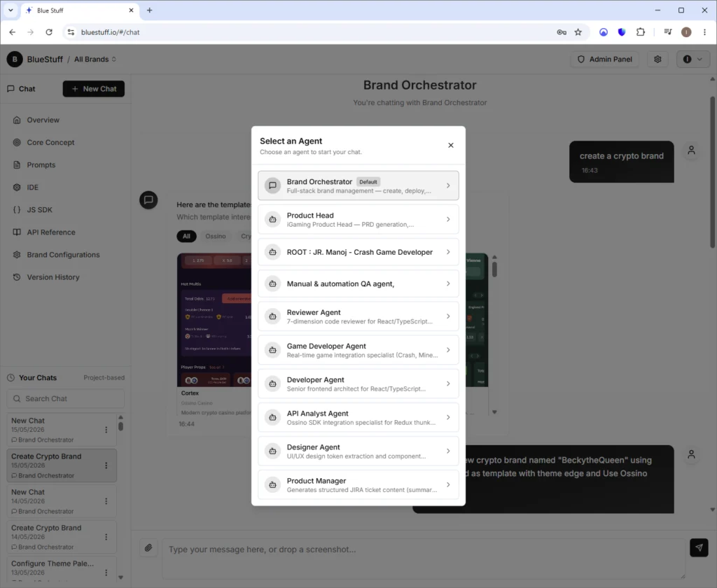Click the address bar URL
Viewport: 717px width, 588px height.
coord(110,32)
